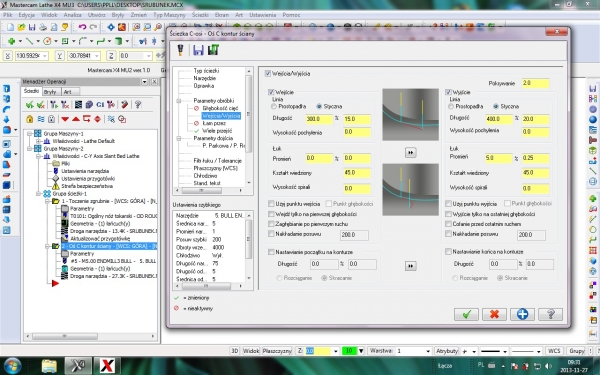The image size is (600, 375).
Task: Select Głębokość cięć in dialog tree
Action: coord(220,108)
